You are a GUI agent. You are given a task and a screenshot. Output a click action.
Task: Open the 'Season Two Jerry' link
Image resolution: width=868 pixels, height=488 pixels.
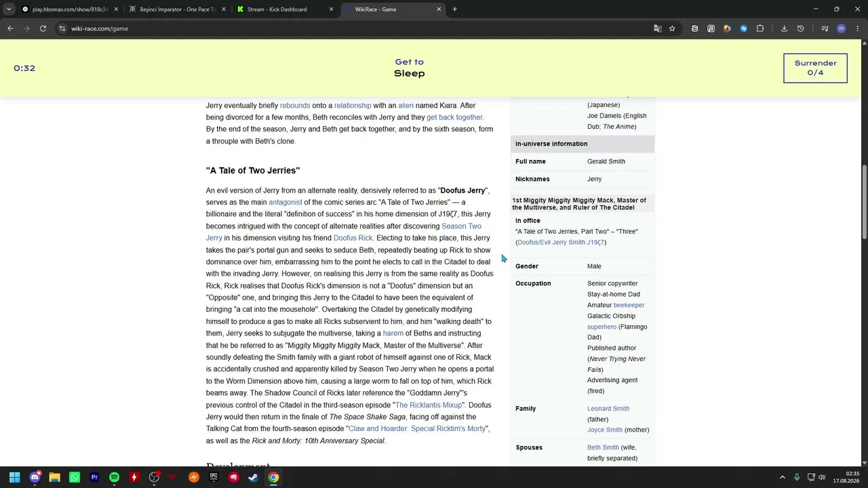tap(461, 226)
